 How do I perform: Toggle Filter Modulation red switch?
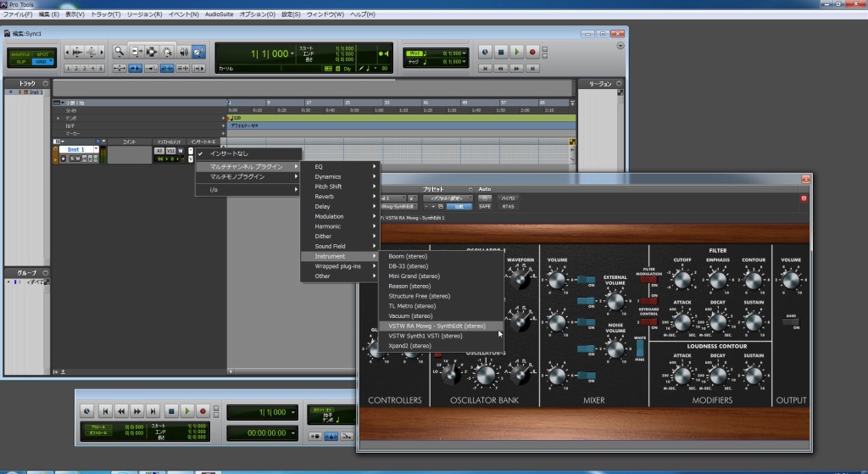(648, 280)
